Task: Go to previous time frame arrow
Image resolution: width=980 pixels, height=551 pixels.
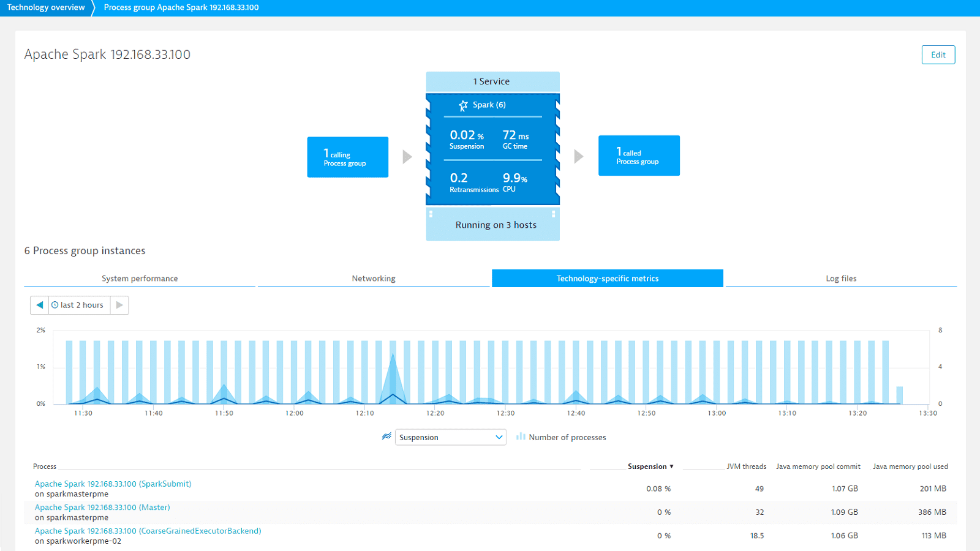Action: tap(40, 305)
